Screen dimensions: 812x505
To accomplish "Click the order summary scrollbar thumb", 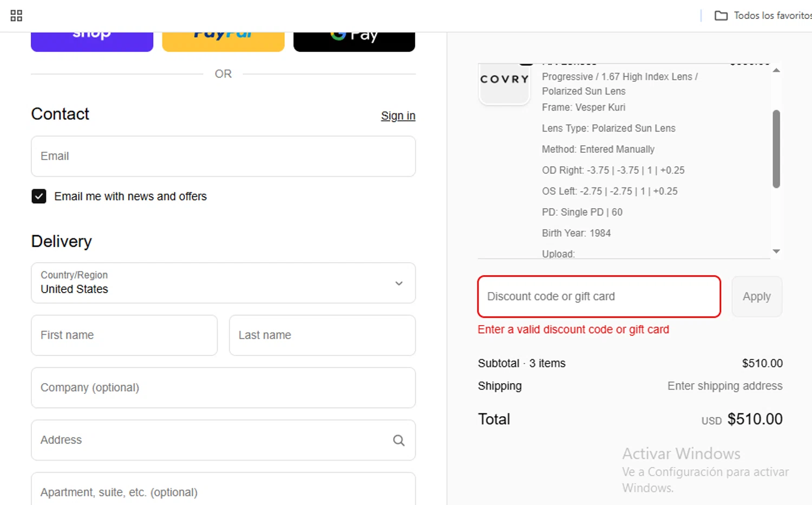I will 776,149.
